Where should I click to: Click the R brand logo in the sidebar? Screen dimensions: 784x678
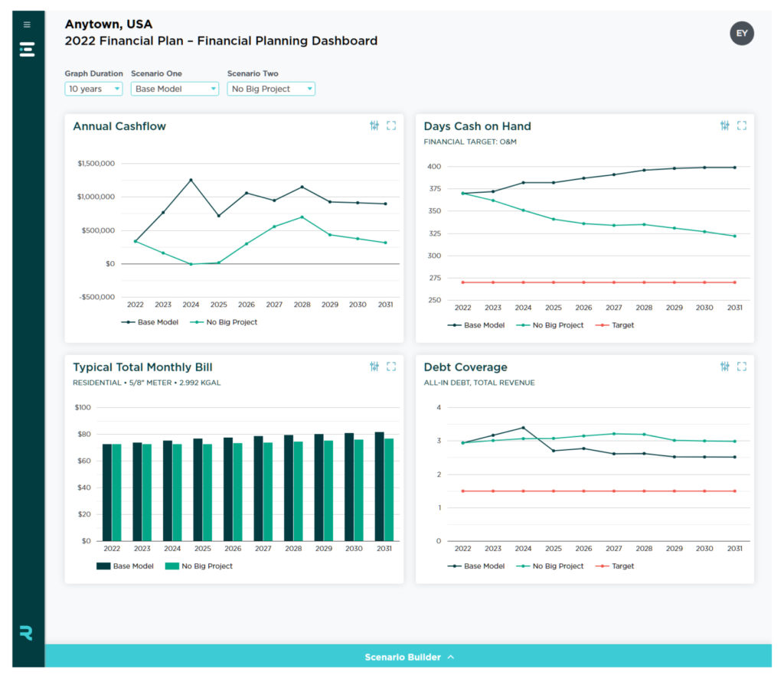[27, 633]
